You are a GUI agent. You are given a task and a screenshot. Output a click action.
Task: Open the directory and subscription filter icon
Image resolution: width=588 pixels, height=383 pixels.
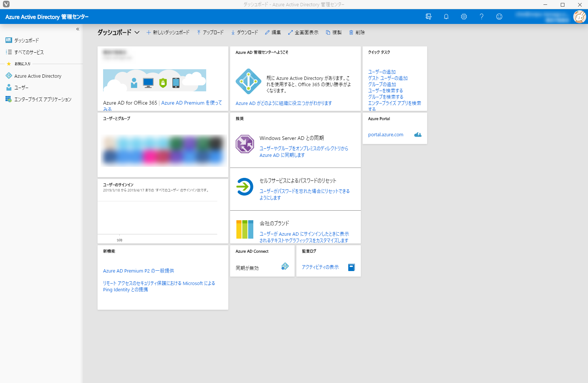click(x=428, y=17)
